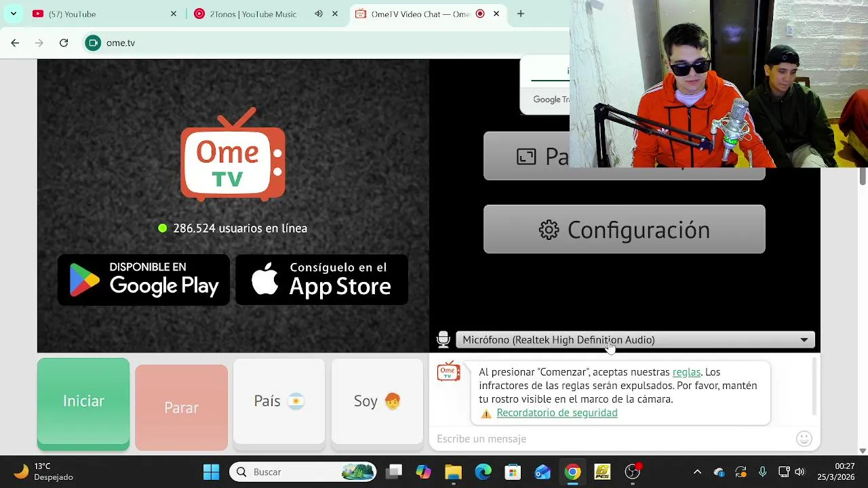Click the OmeTV logo
Screen dimensions: 868x488
233,155
